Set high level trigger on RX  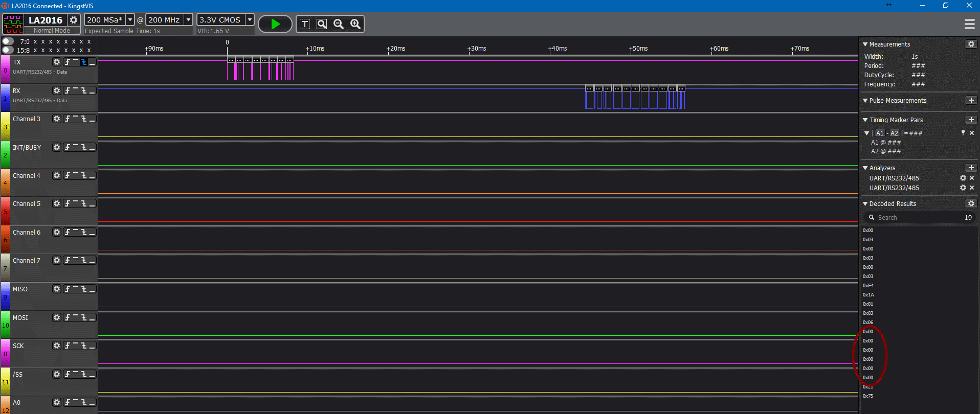(x=76, y=90)
